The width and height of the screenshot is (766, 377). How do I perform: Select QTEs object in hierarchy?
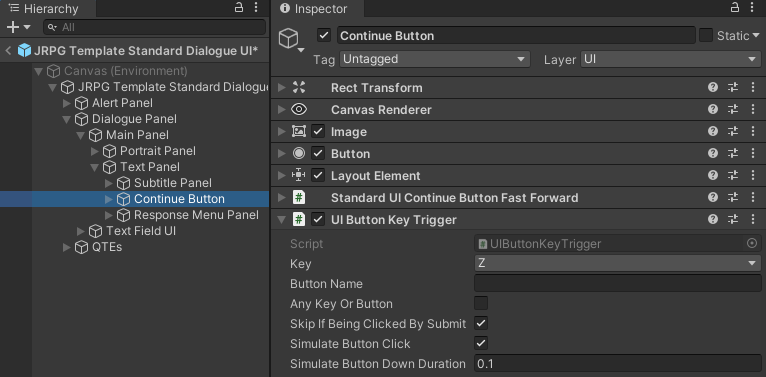[x=107, y=247]
